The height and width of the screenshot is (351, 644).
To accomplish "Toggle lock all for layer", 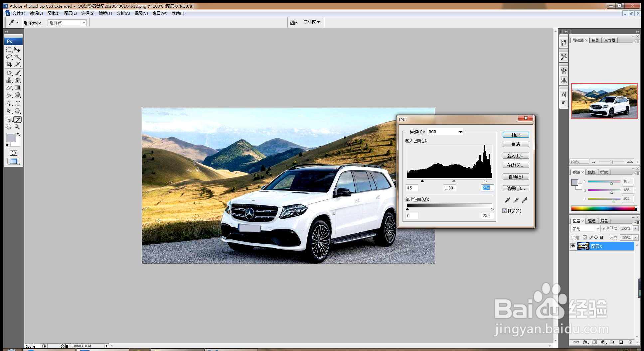I will pyautogui.click(x=602, y=237).
